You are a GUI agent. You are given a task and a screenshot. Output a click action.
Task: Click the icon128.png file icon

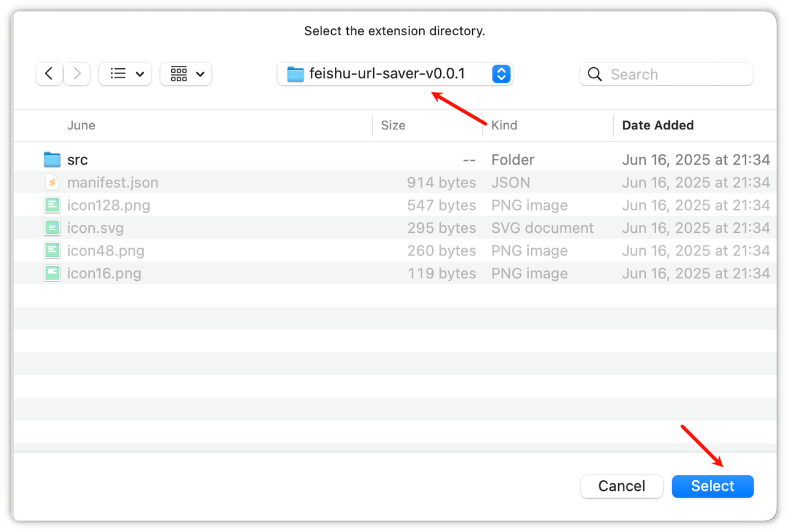point(52,206)
